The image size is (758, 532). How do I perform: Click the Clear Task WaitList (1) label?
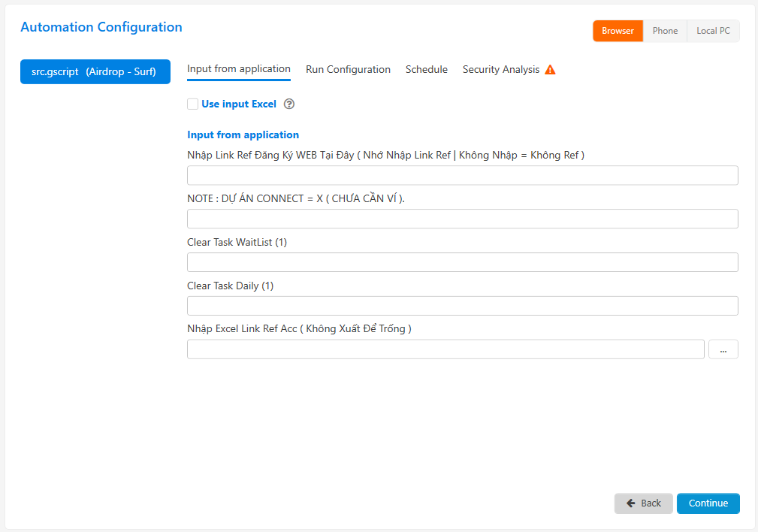[x=237, y=242]
